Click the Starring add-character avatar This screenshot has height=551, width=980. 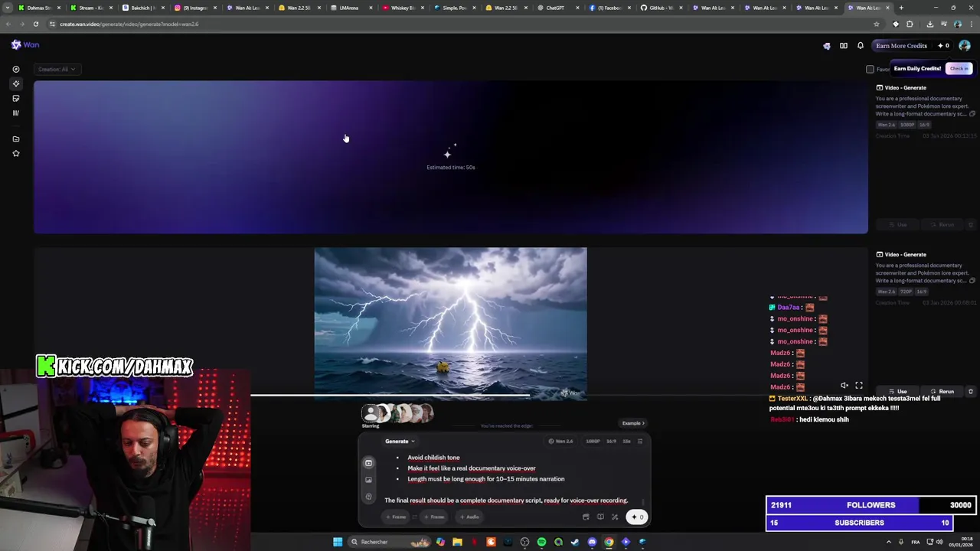[371, 413]
